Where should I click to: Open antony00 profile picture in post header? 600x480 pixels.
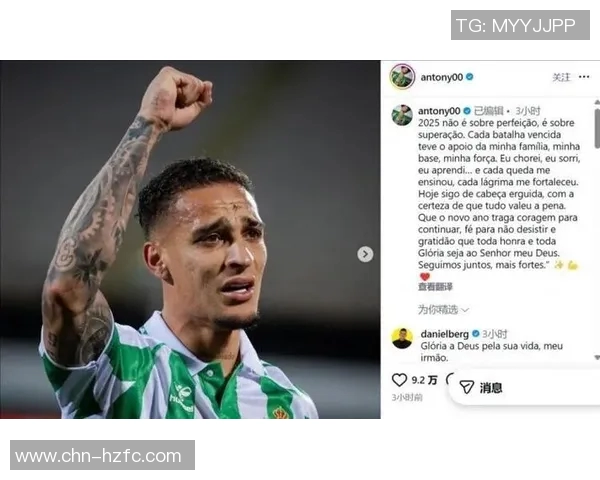pos(402,77)
